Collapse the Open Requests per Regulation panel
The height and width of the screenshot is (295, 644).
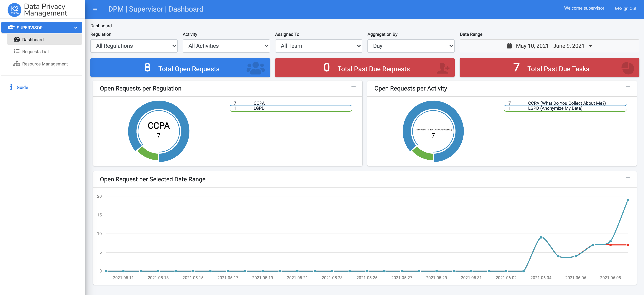[353, 87]
